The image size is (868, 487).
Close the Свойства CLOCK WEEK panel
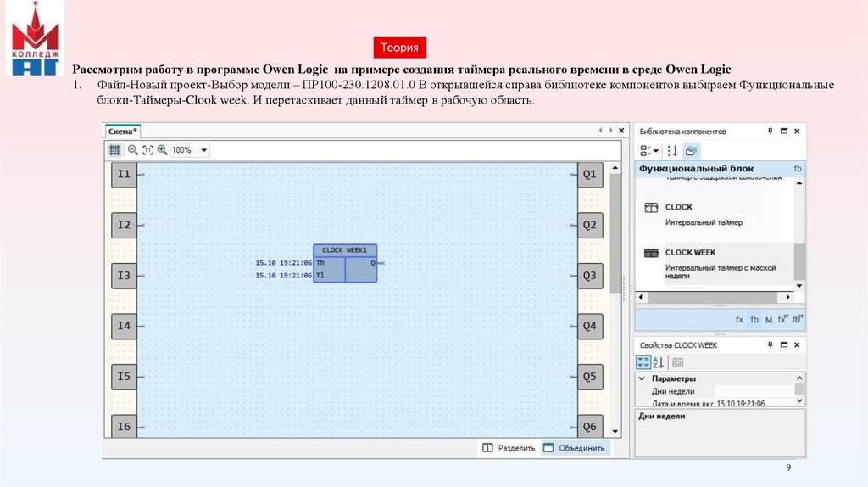tap(797, 345)
